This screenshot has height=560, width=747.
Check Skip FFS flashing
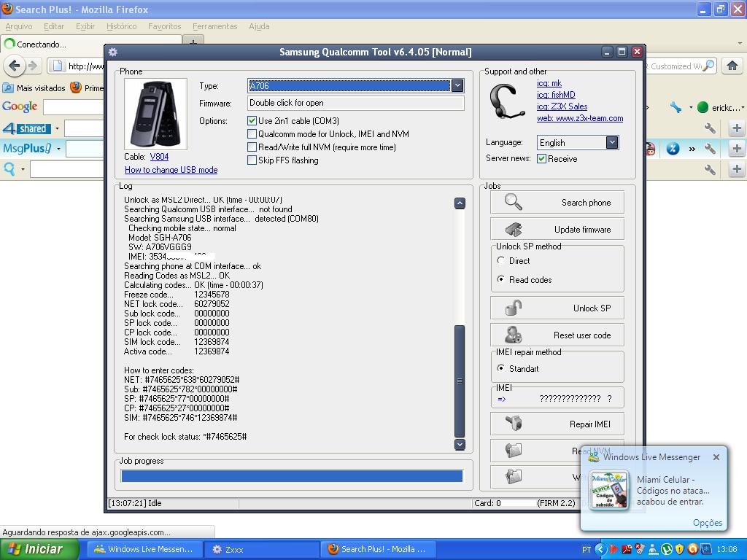252,160
